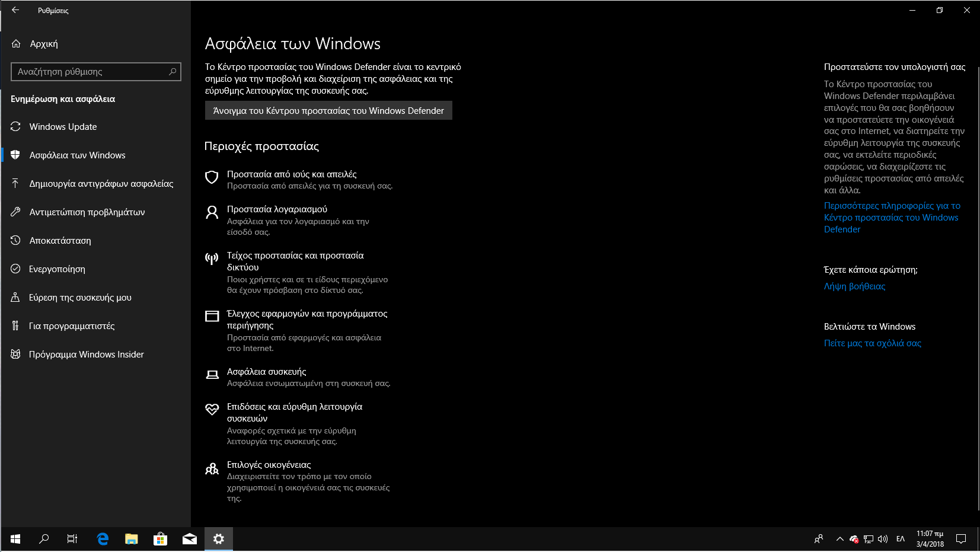Open Microsoft Store from the taskbar
980x552 pixels.
(160, 539)
